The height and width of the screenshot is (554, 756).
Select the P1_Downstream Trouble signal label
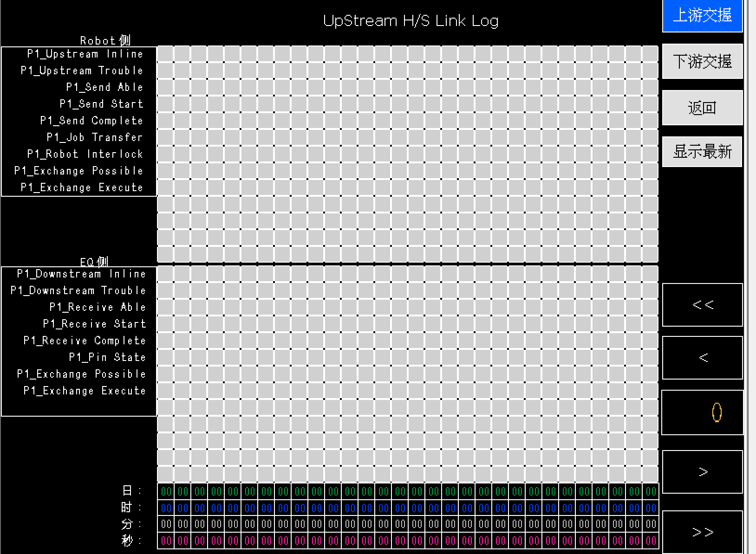coord(78,290)
